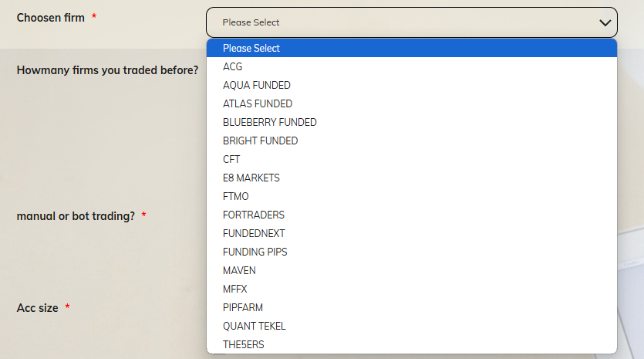Select ATLAS FUNDED from dropdown
The height and width of the screenshot is (359, 644).
412,103
